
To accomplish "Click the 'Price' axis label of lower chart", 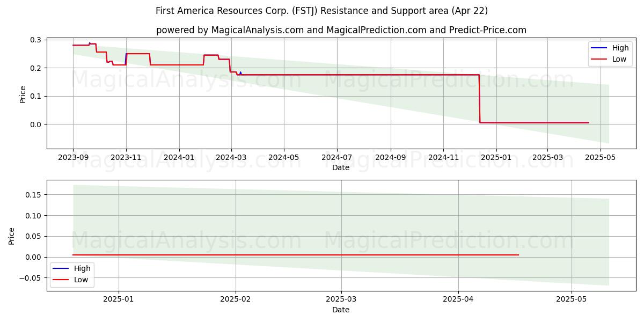I will click(12, 236).
